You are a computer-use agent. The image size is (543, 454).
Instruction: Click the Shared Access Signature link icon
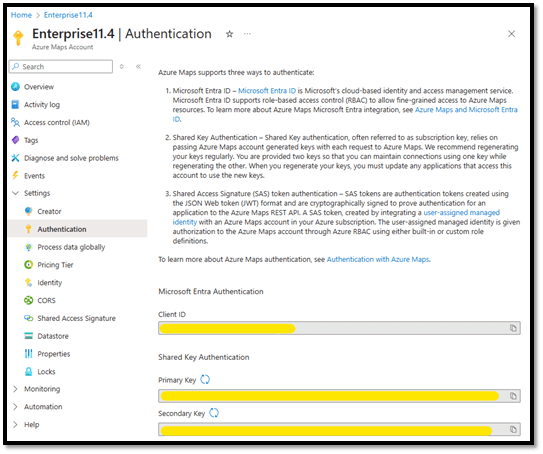[x=29, y=318]
